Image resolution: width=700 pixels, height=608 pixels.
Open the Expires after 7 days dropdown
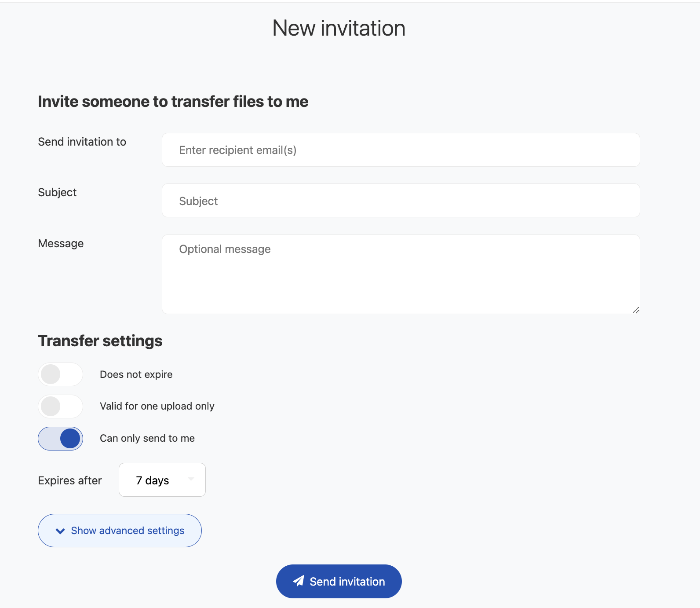(x=162, y=480)
